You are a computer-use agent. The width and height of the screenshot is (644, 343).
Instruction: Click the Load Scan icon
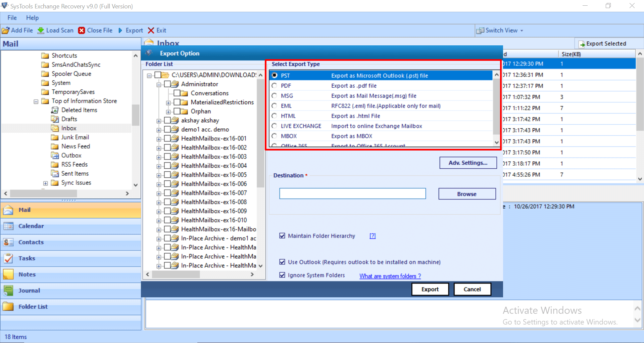click(41, 31)
